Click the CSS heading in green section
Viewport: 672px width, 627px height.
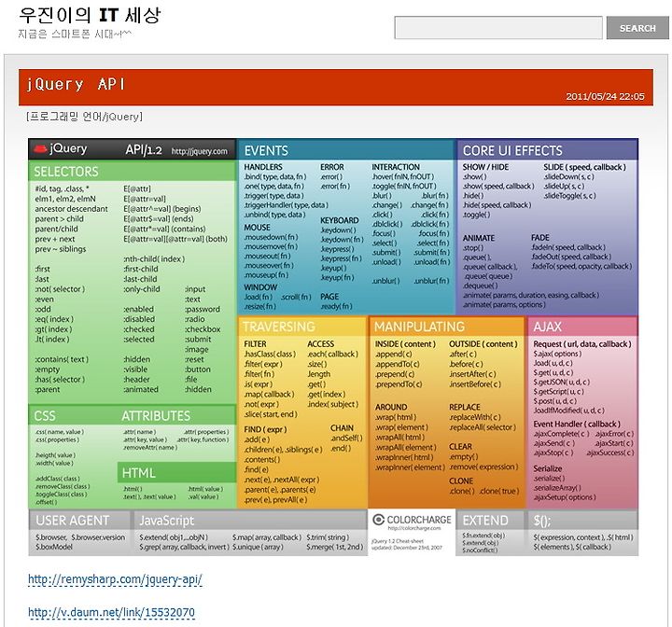click(45, 416)
